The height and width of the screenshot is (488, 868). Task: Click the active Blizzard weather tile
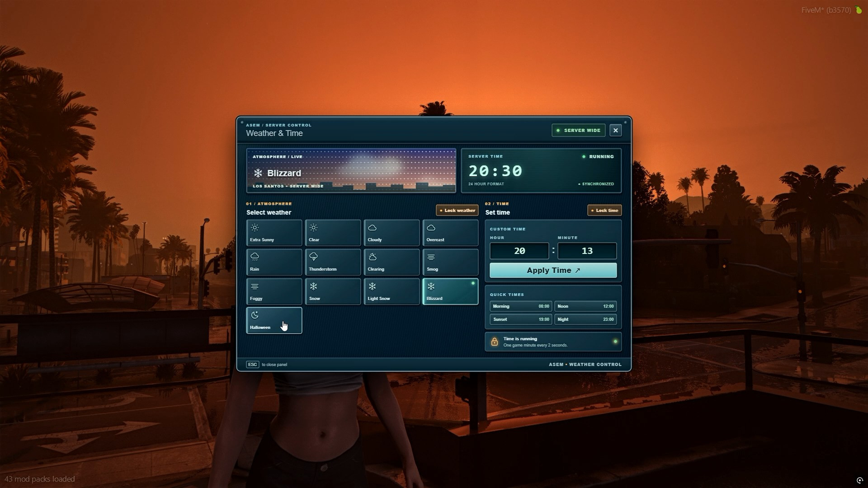(x=450, y=291)
